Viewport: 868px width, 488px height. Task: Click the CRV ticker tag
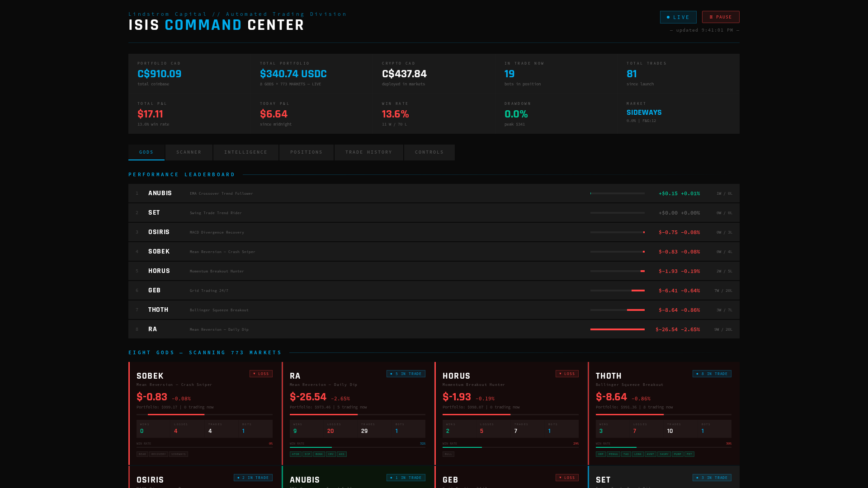coord(331,454)
